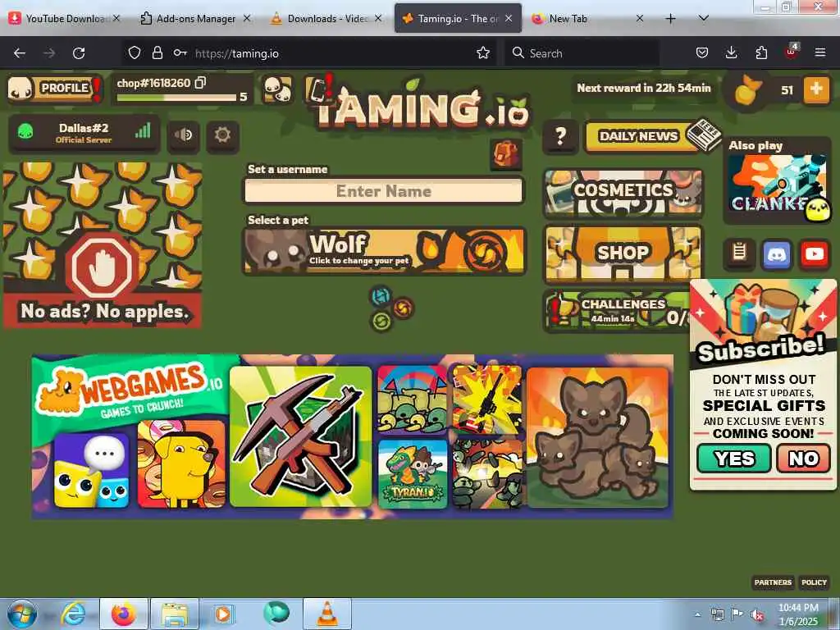
Task: Click the Firefox Search box
Action: 582,53
